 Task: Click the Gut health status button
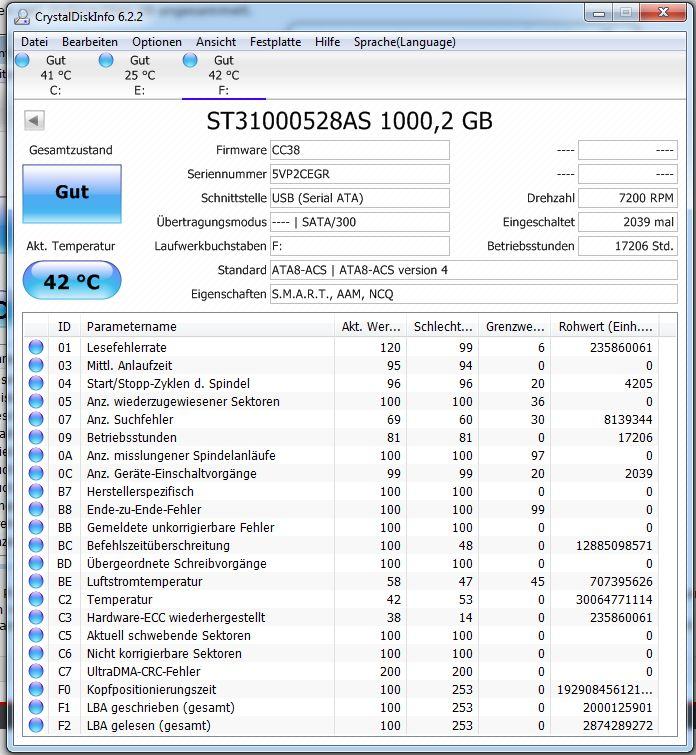tap(72, 194)
